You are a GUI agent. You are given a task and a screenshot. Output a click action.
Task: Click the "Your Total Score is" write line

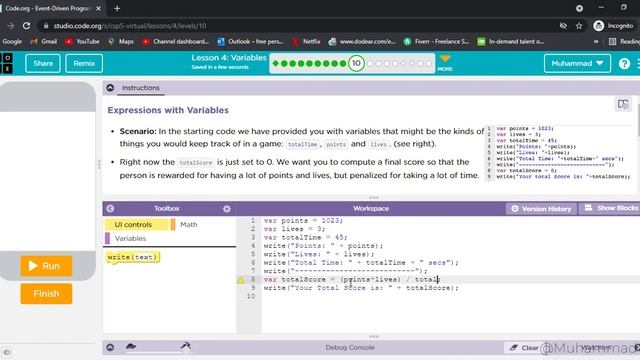click(361, 288)
